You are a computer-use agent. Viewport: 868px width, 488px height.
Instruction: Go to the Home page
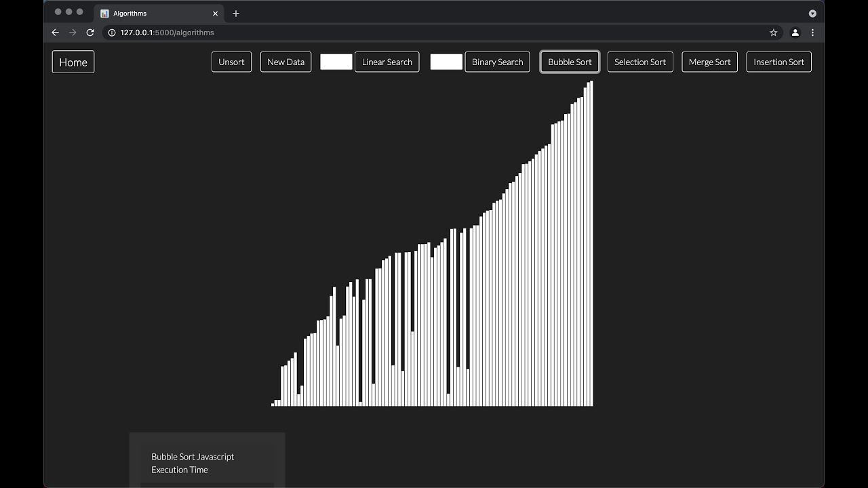coord(73,62)
